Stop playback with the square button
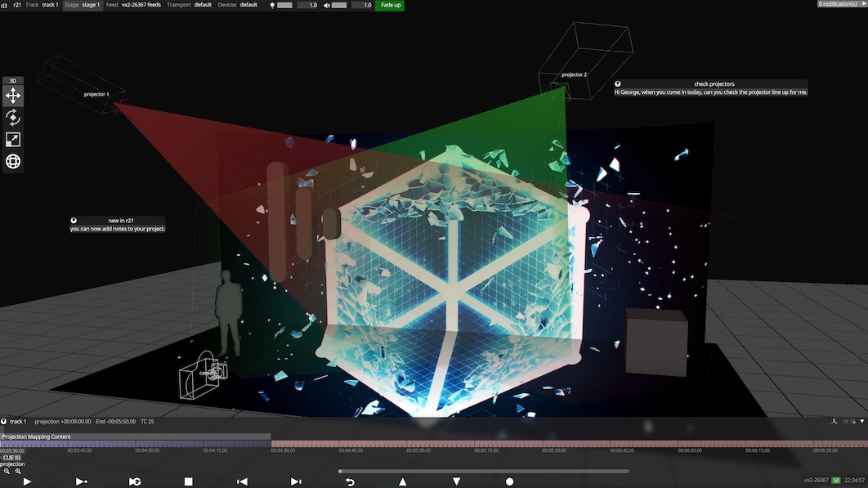Image resolution: width=868 pixels, height=488 pixels. pyautogui.click(x=188, y=481)
